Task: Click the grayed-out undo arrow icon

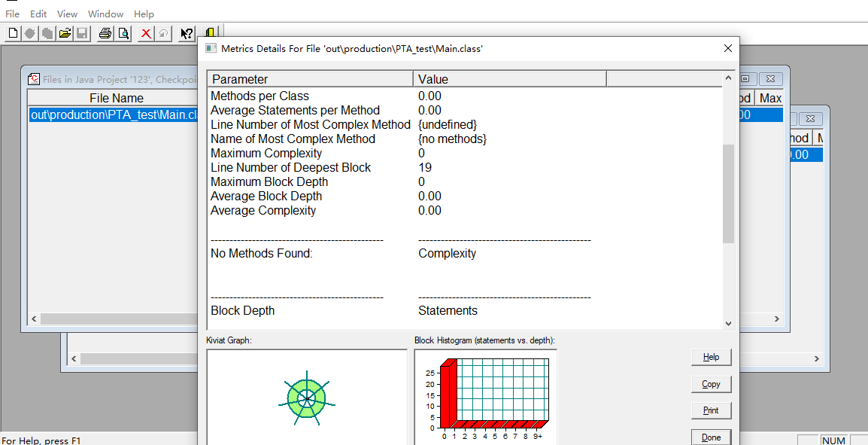Action: coord(163,33)
